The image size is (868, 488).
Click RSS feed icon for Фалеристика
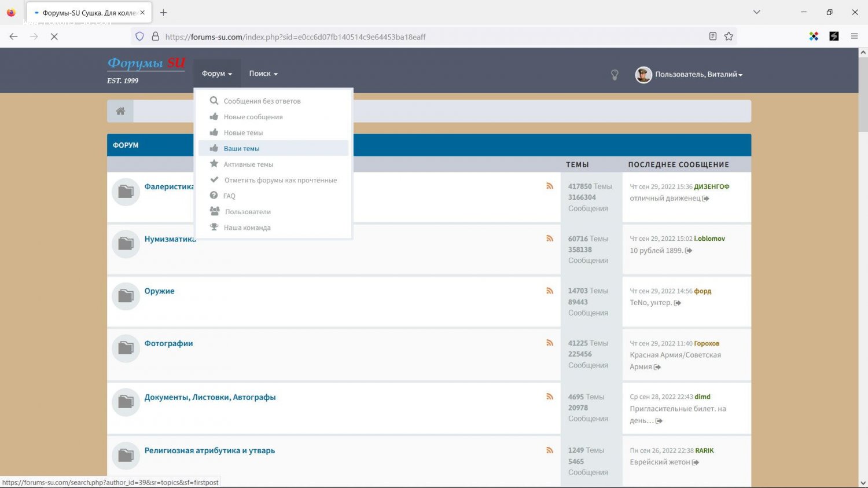(x=550, y=186)
